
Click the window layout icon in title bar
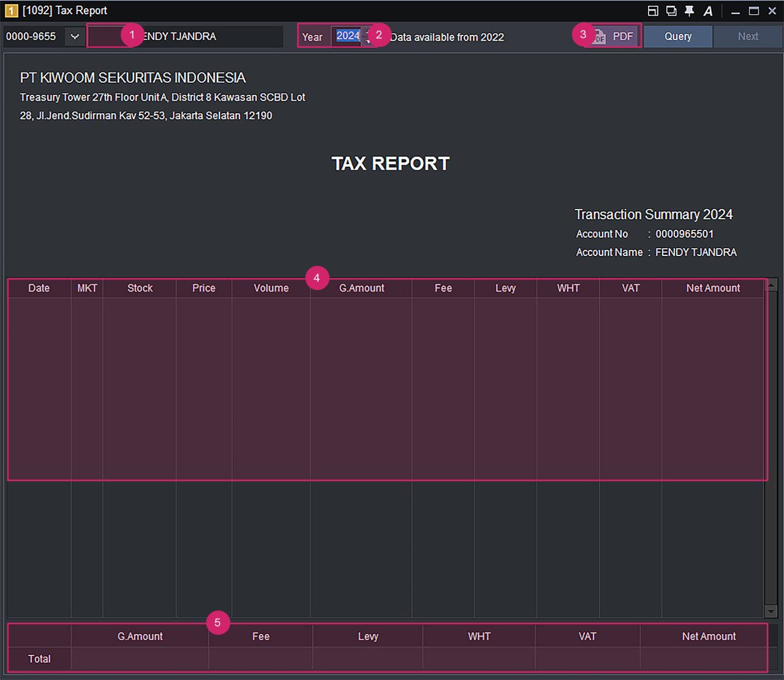(653, 11)
